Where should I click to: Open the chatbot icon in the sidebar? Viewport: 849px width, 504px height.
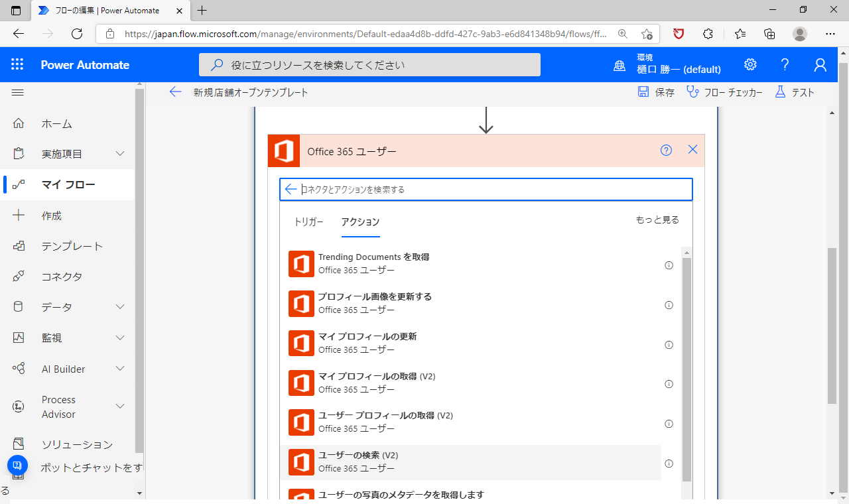[18, 466]
